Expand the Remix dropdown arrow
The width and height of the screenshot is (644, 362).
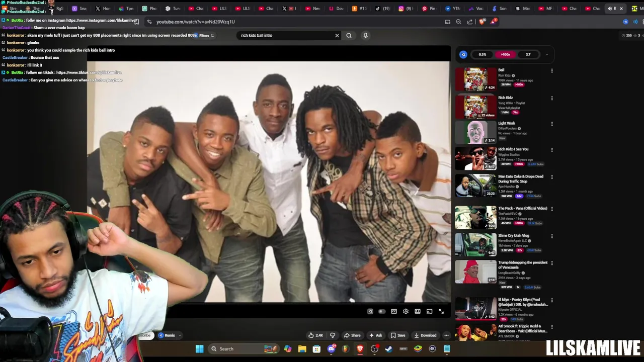pyautogui.click(x=180, y=335)
